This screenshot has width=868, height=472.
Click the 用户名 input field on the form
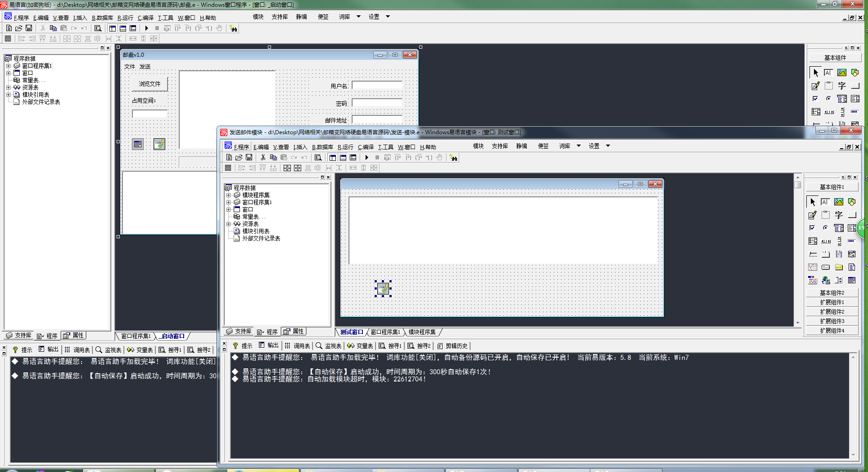377,86
